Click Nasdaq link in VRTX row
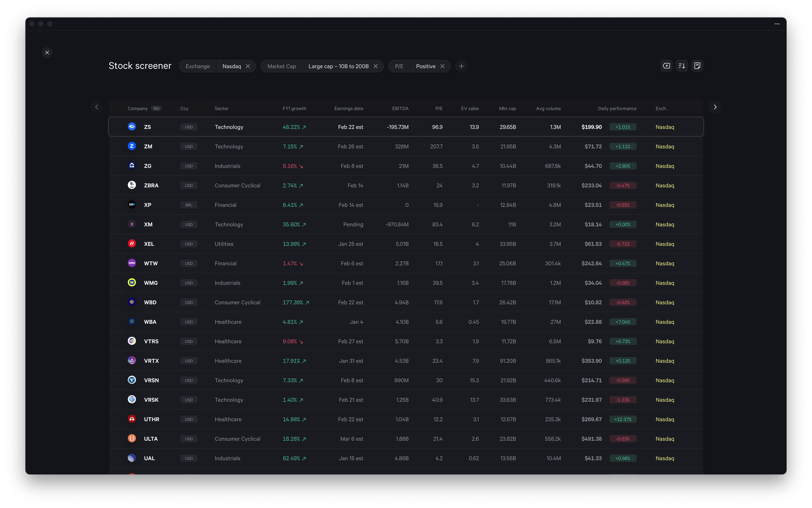Viewport: 812px width, 508px height. click(665, 361)
